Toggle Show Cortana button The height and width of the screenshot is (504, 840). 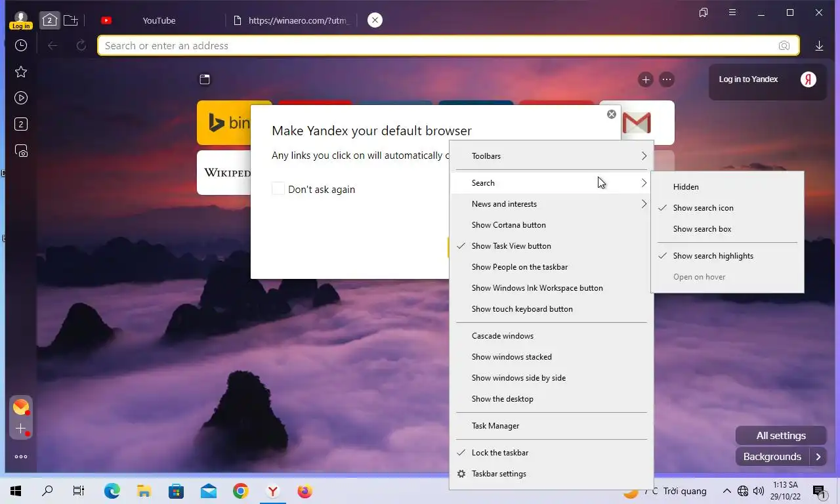(x=551, y=225)
